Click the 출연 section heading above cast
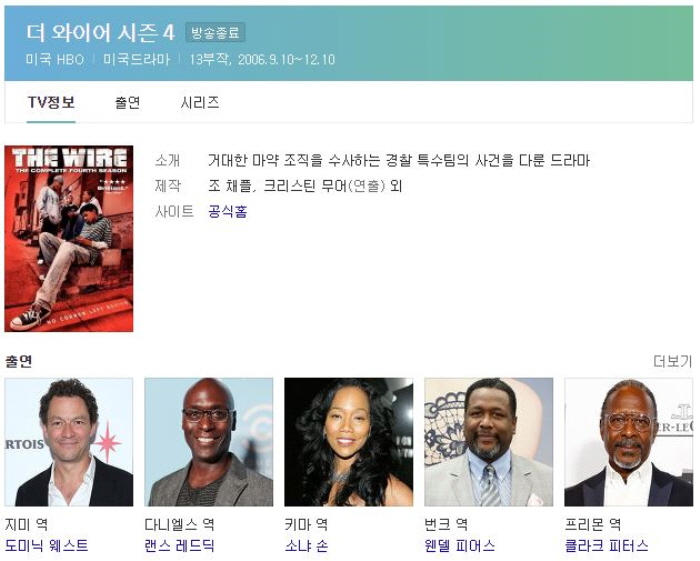This screenshot has width=700, height=561. 18,361
